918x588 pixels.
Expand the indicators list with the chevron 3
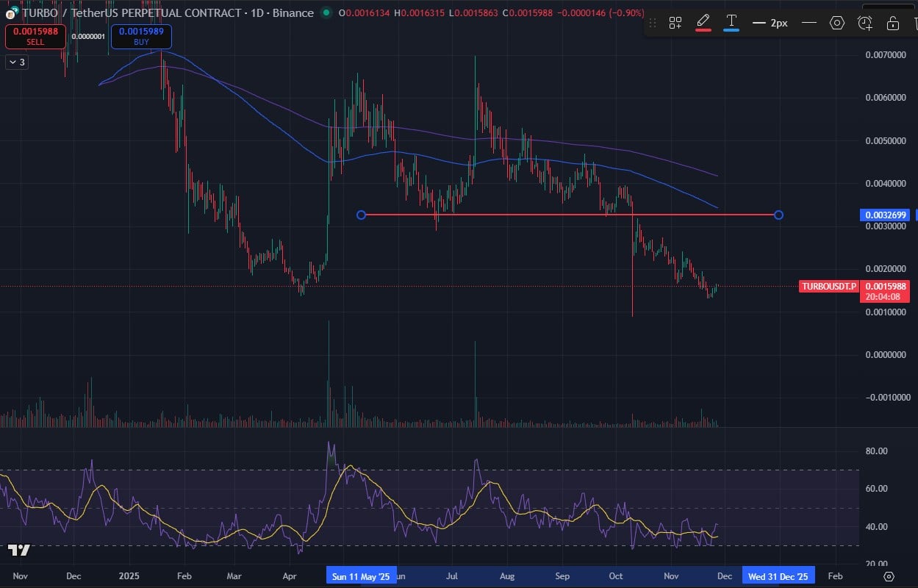point(15,62)
